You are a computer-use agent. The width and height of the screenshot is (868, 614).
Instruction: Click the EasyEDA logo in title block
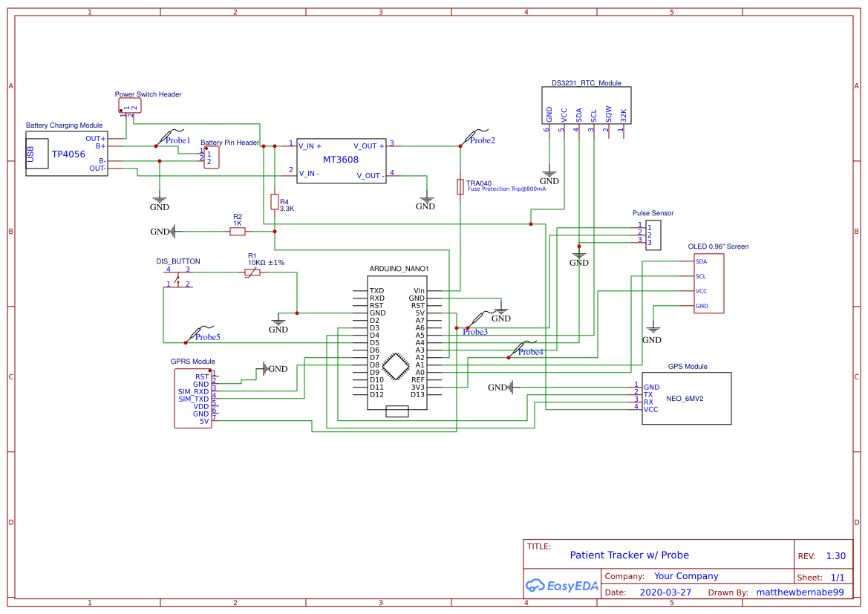[x=561, y=586]
